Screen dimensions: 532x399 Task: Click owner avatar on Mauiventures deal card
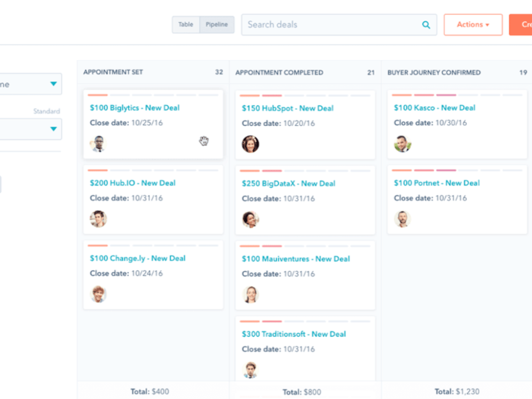(251, 295)
